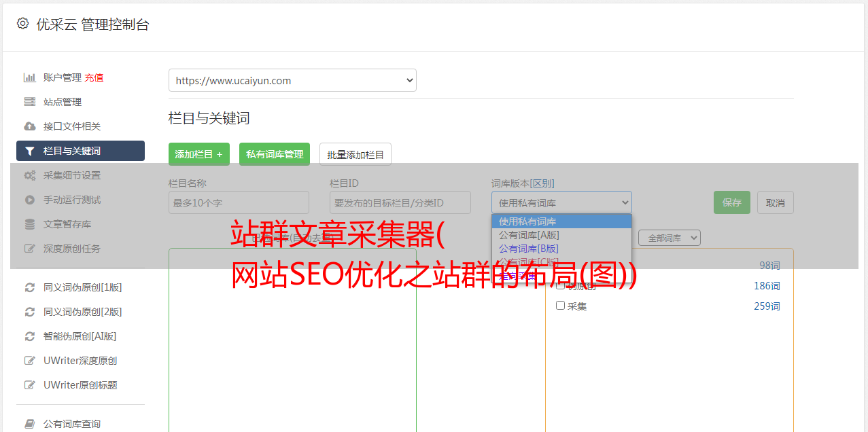This screenshot has width=868, height=432.
Task: Click the 批量添加栏目 button
Action: pyautogui.click(x=355, y=154)
